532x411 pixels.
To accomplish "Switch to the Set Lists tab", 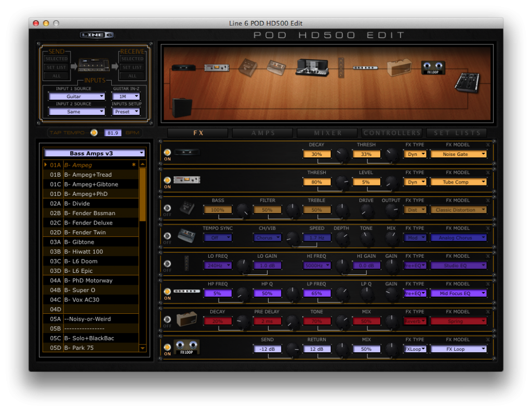I will (x=457, y=132).
